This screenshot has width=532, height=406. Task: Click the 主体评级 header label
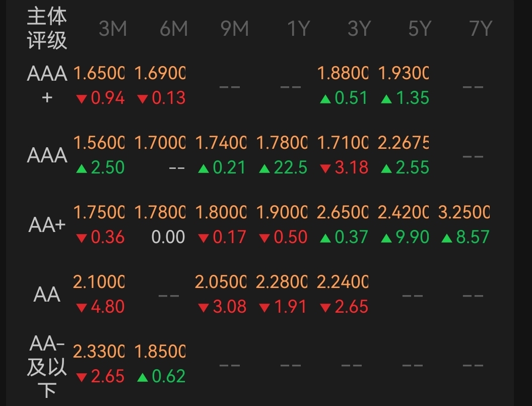47,29
